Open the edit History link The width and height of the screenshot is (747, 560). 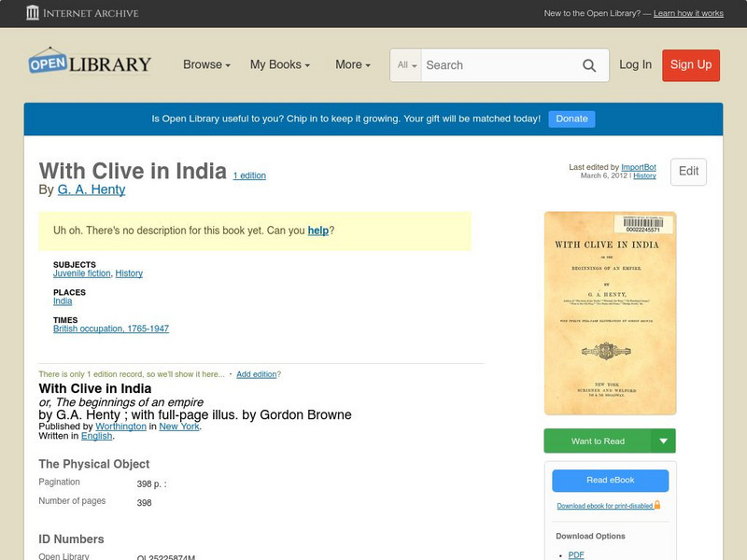click(644, 175)
